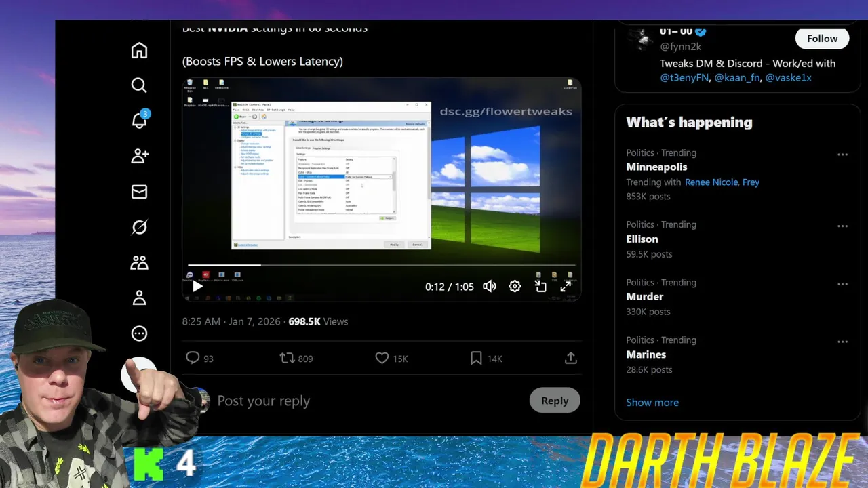Seek on the video progress bar

click(x=381, y=265)
